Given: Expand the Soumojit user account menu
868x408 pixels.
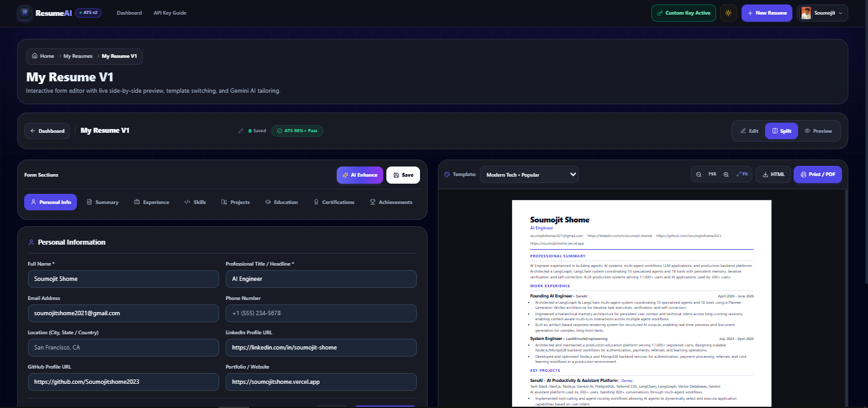Looking at the screenshot, I should (x=822, y=13).
